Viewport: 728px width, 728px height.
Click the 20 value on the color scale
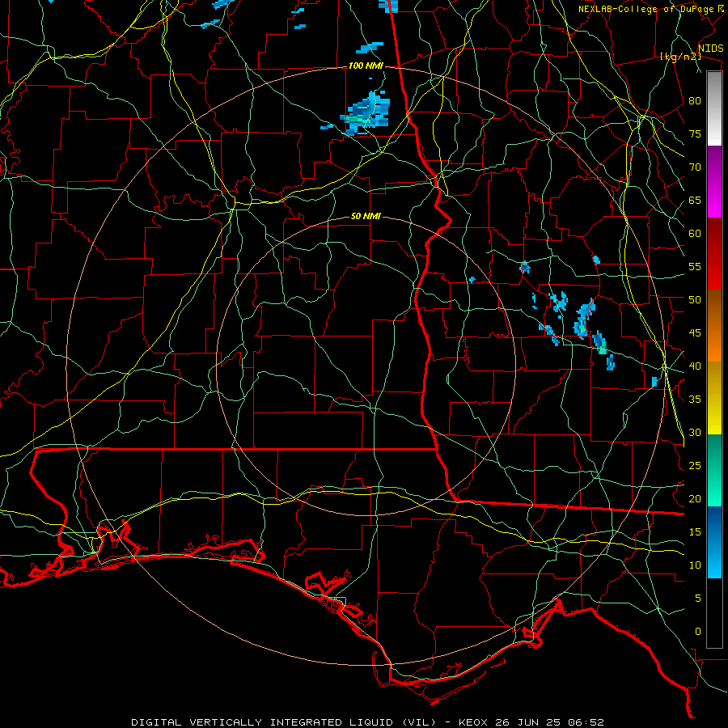click(x=695, y=498)
